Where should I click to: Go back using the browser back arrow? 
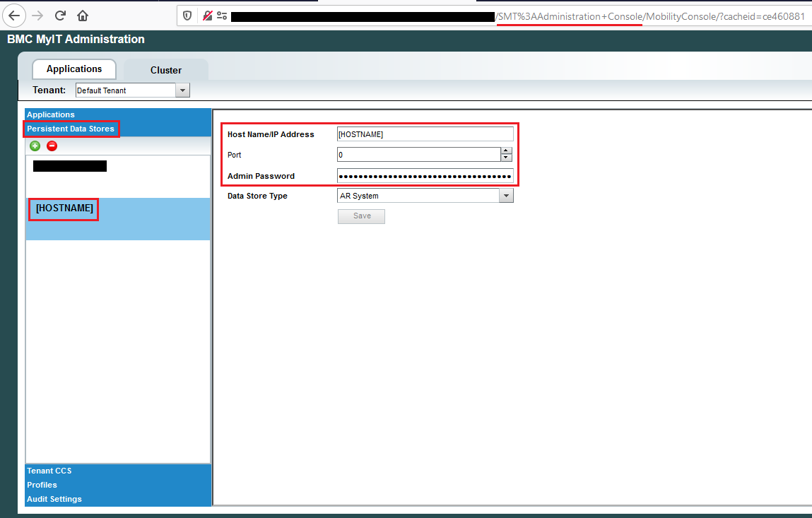tap(15, 16)
